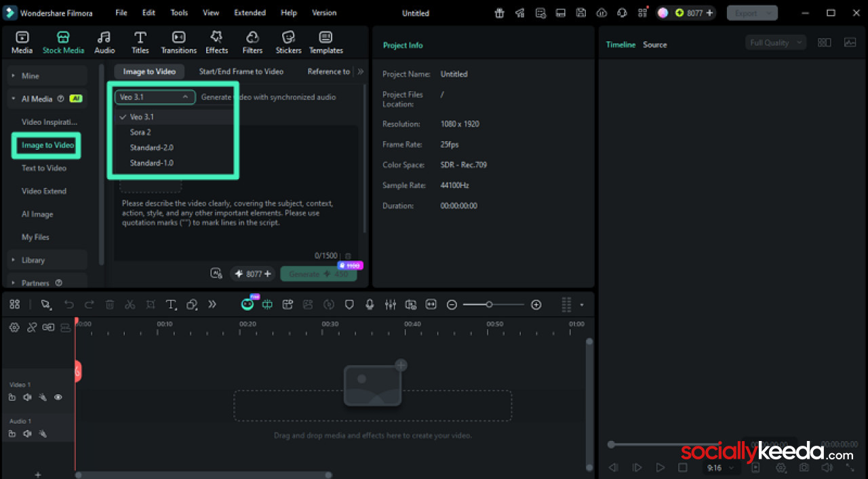Click the Export button
This screenshot has height=479, width=868.
[752, 13]
